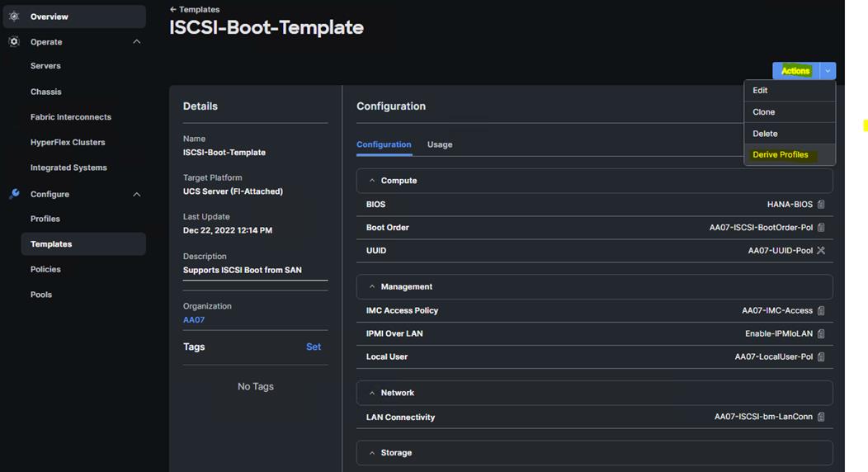Select Clone from the Actions menu
Screen dimensions: 868x472
click(x=790, y=111)
